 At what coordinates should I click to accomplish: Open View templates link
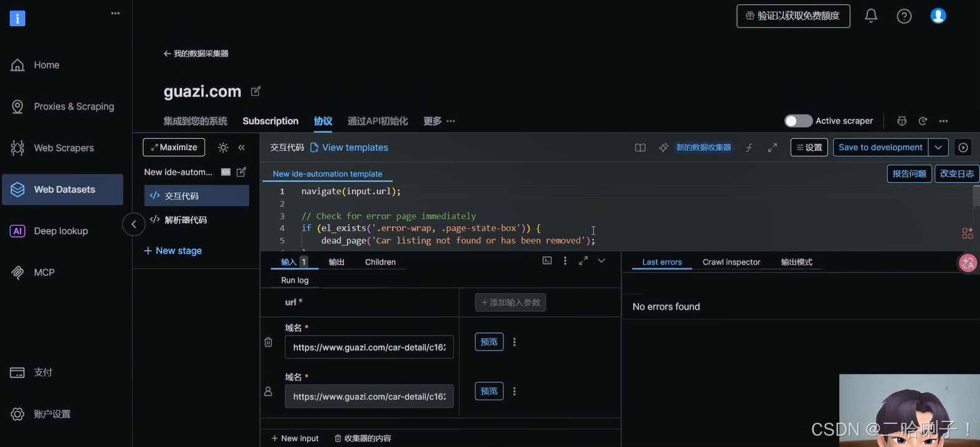click(x=349, y=148)
